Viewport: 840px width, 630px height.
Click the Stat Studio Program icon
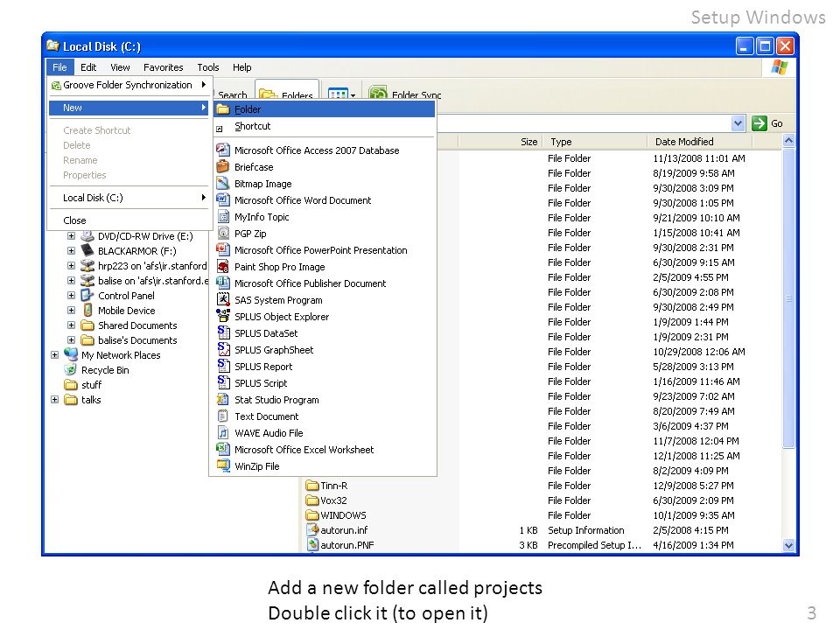point(223,399)
